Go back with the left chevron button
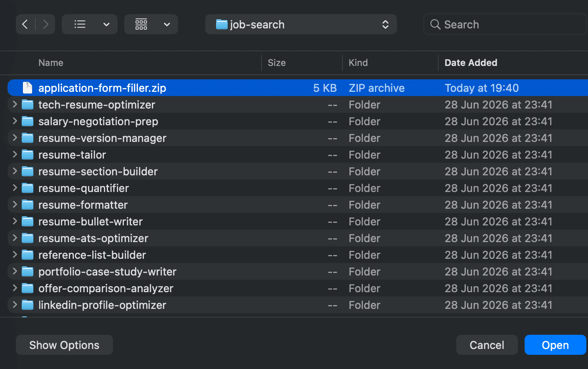 (25, 25)
